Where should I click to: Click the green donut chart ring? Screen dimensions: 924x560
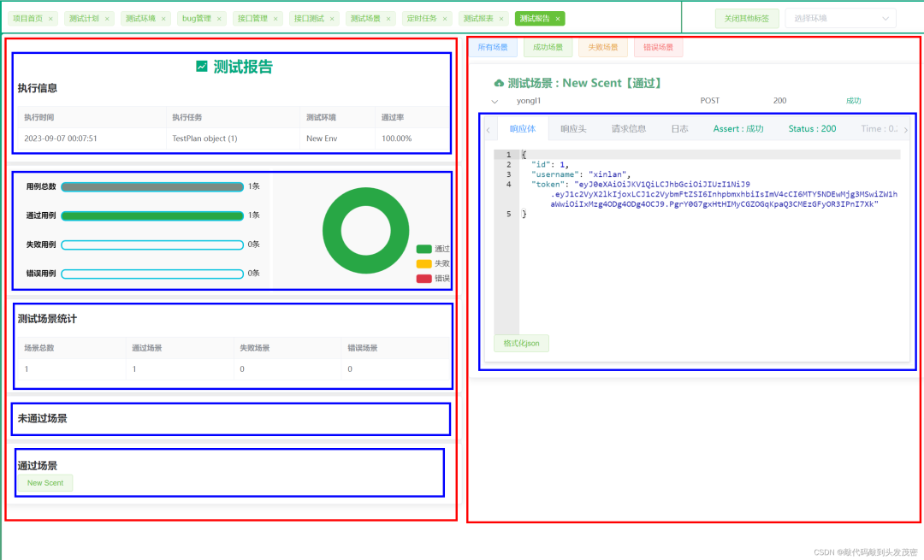(x=332, y=230)
